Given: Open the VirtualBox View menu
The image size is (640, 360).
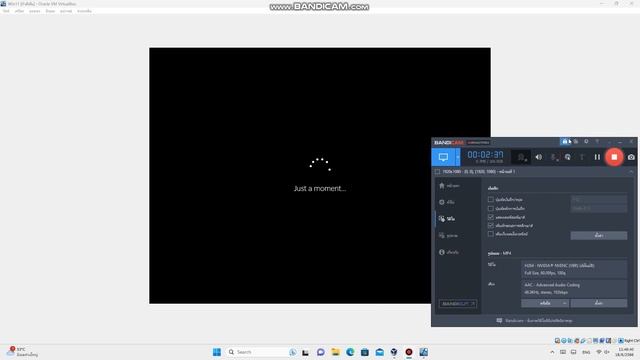Looking at the screenshot, I should [x=35, y=11].
